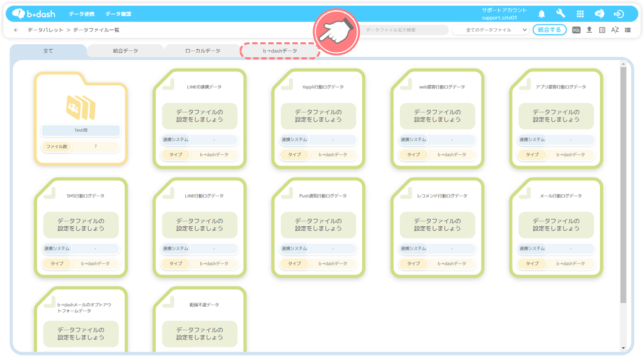Open the メール行動ログデータ file card
The width and height of the screenshot is (644, 362).
tap(556, 227)
